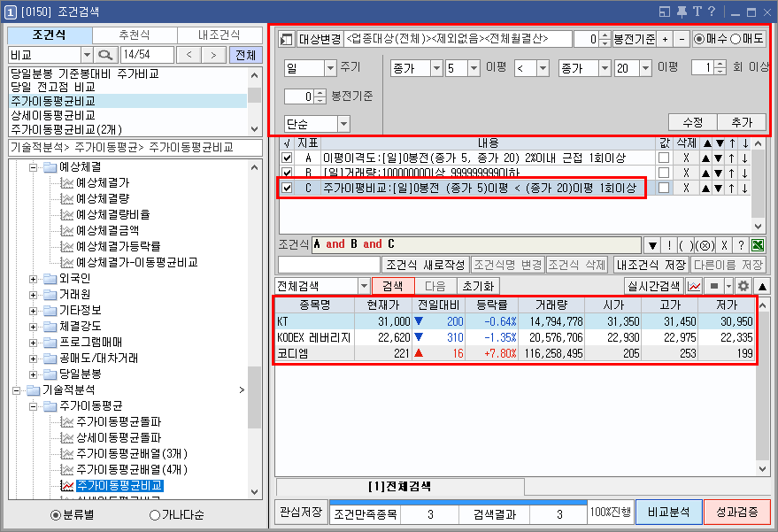Click the question mark help icon in formula toolbar

pyautogui.click(x=741, y=245)
